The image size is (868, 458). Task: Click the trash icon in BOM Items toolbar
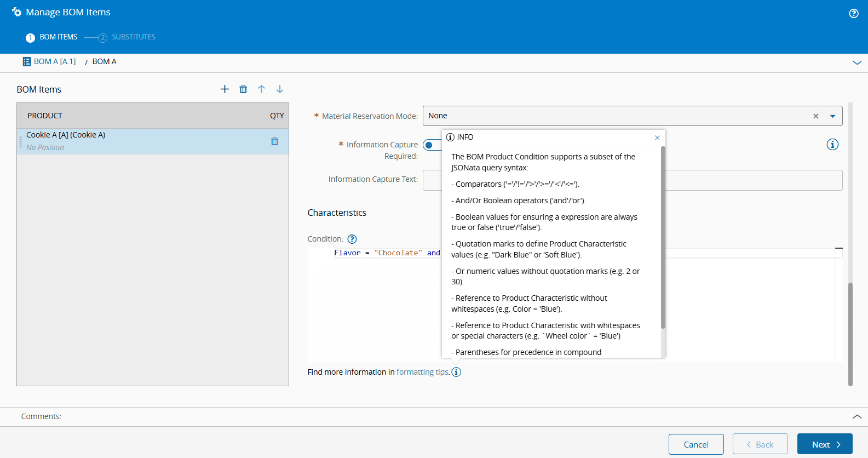243,89
